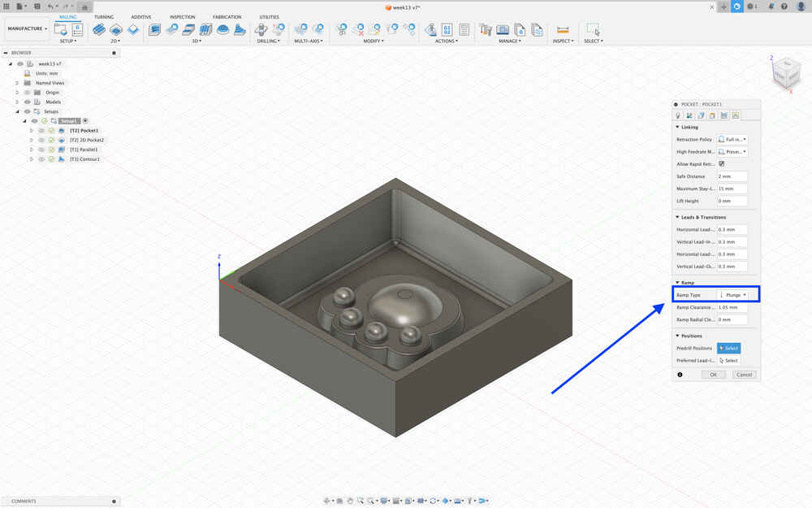Viewport: 812px width, 508px height.
Task: Toggle visibility of [T2] Pocket1 operation
Action: pyautogui.click(x=41, y=131)
